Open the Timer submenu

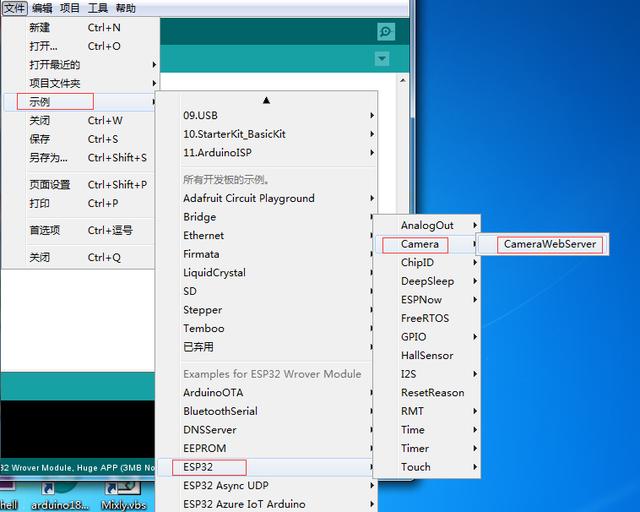[427, 448]
